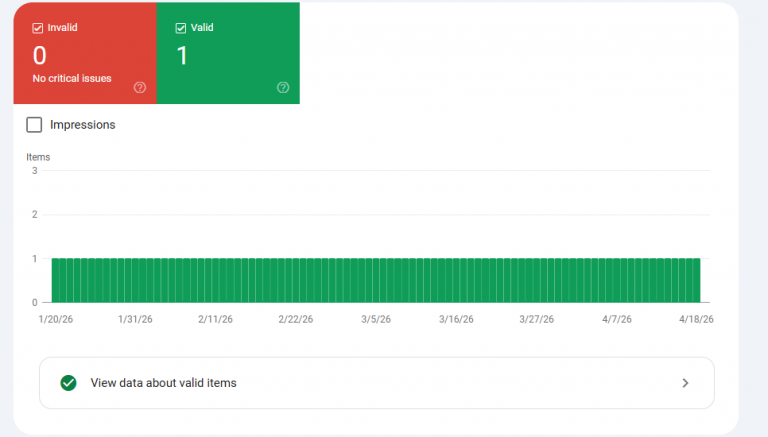Click the green checkmark icon beside valid items
Image resolution: width=768 pixels, height=437 pixels.
tap(68, 382)
